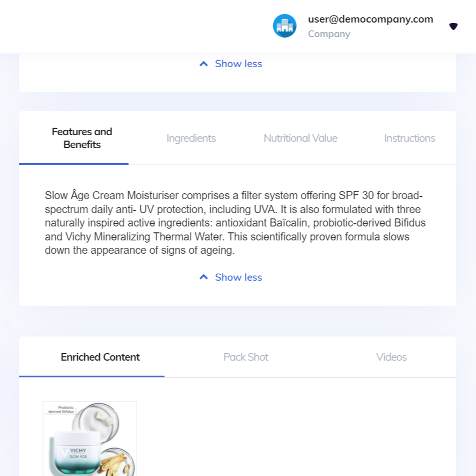
Task: Select the Features and Benefits tab
Action: click(x=82, y=138)
